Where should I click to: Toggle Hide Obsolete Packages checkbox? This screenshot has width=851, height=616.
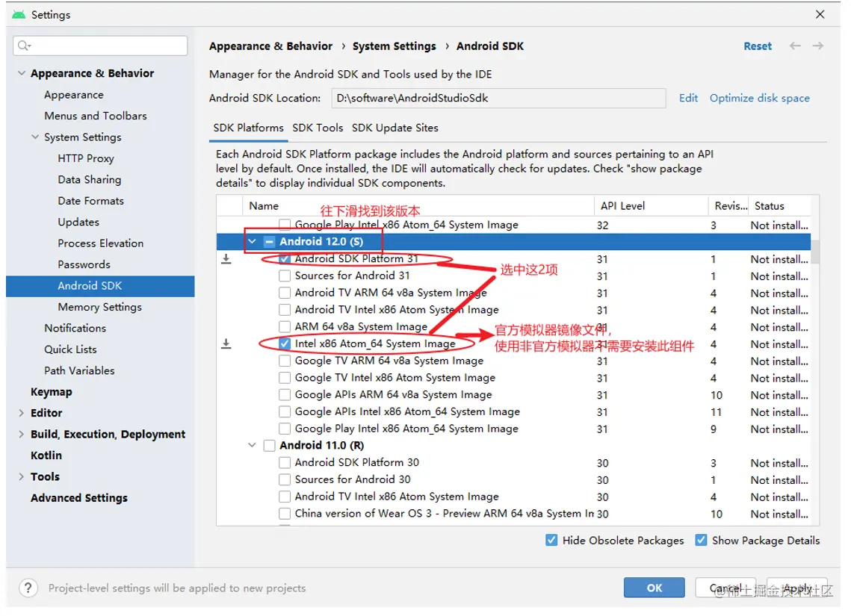point(551,541)
